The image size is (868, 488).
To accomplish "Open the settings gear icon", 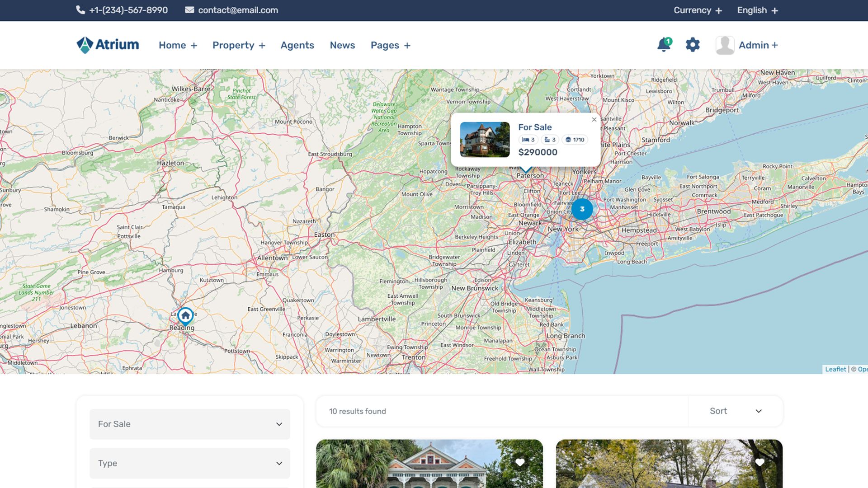I will [x=693, y=45].
